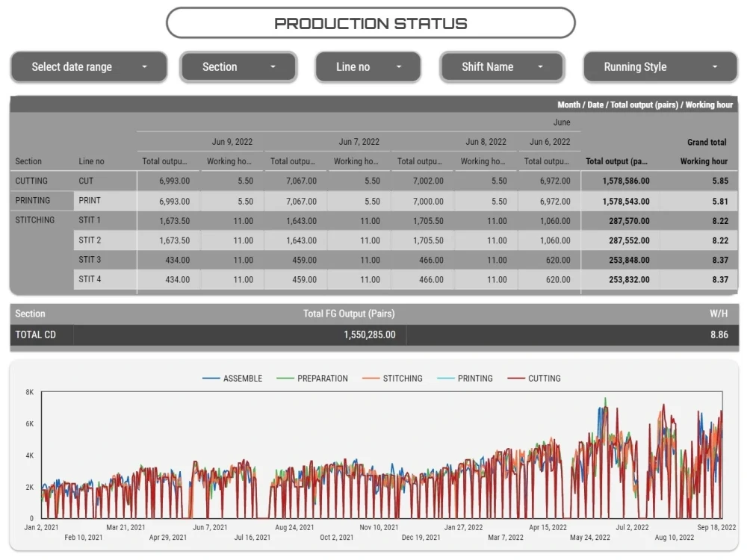Click the 7,000.00 PRINT output cell
Screen dimensions: 747x560
coord(428,201)
